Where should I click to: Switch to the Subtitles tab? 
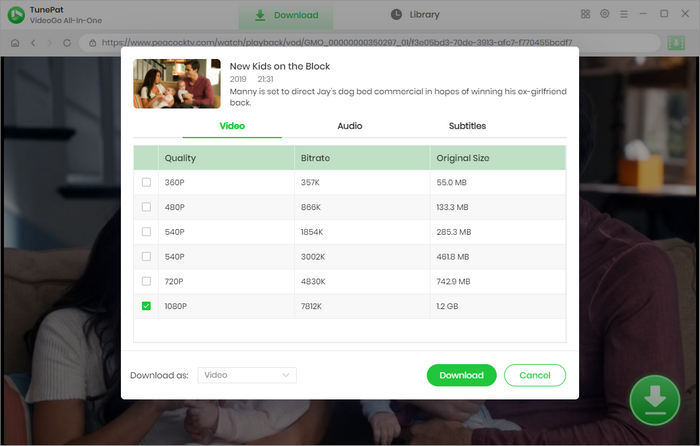point(467,126)
